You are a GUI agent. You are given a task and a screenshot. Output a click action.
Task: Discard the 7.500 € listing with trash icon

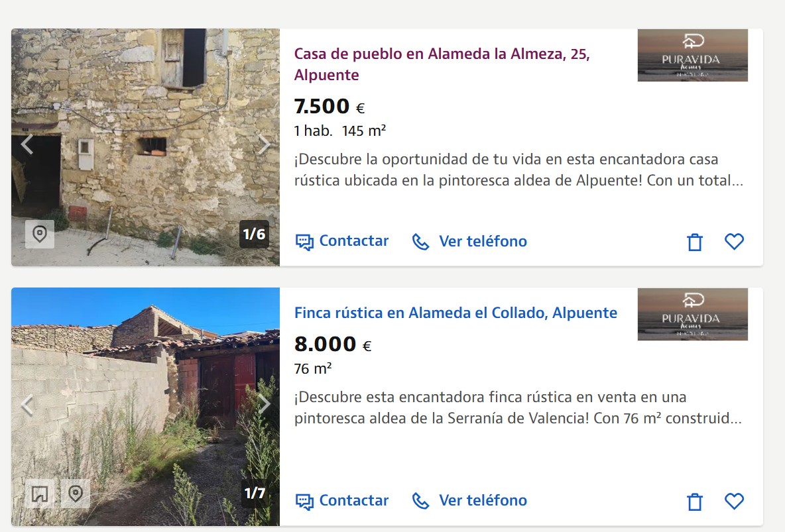point(695,242)
